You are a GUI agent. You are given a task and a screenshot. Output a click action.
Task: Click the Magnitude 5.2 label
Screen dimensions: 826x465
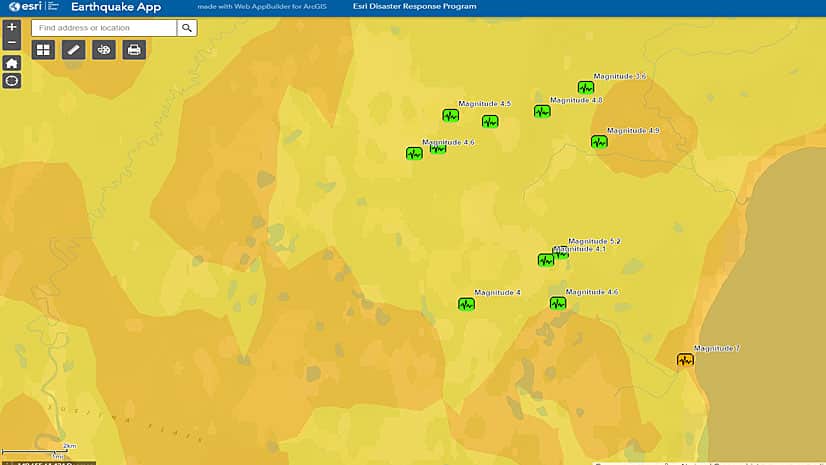pos(594,241)
